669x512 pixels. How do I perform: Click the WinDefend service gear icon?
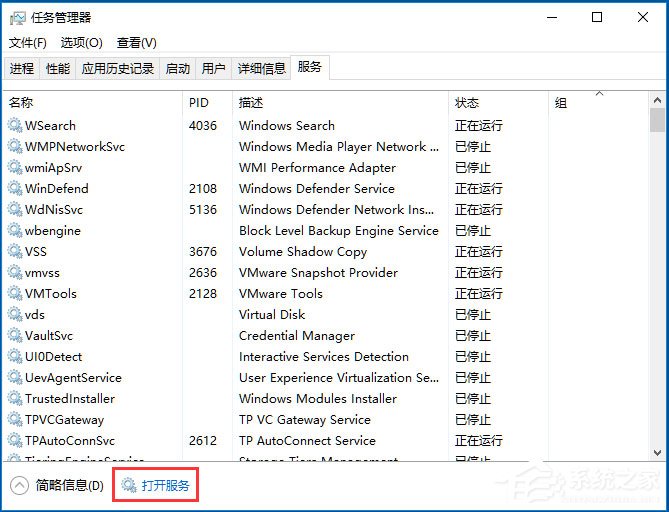tap(15, 189)
